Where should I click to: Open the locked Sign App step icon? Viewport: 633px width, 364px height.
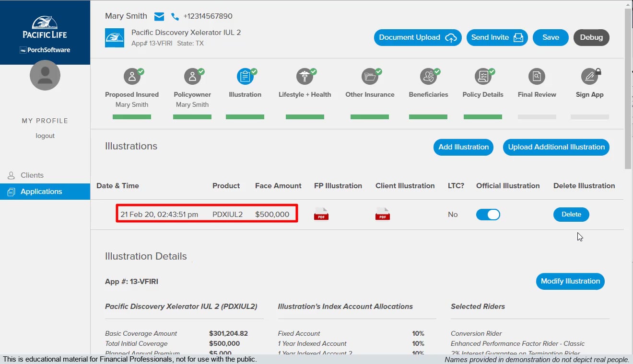[x=589, y=76]
